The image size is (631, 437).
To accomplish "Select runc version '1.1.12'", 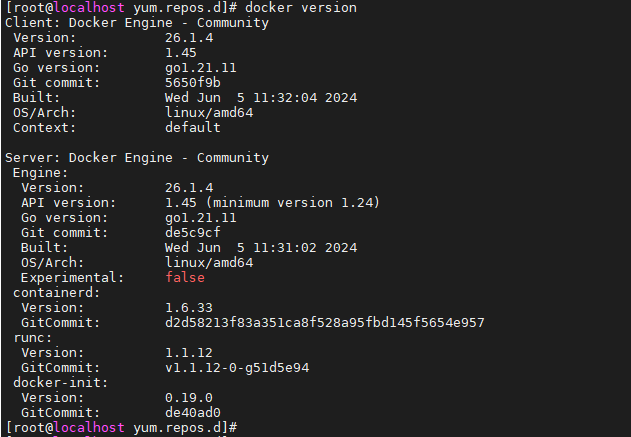I will [189, 352].
